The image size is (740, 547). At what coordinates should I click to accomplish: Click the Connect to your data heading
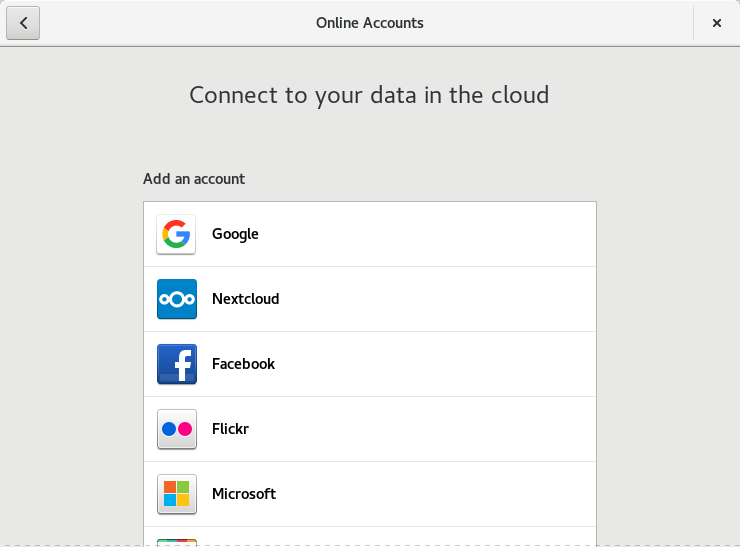[369, 95]
